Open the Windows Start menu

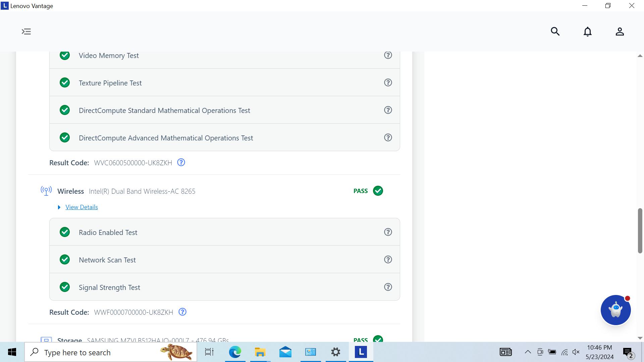point(12,352)
